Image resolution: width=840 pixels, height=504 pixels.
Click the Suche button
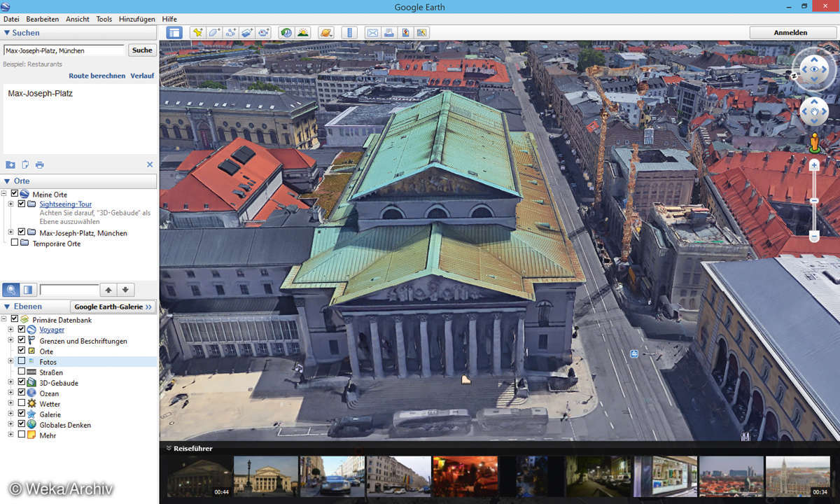tap(142, 50)
